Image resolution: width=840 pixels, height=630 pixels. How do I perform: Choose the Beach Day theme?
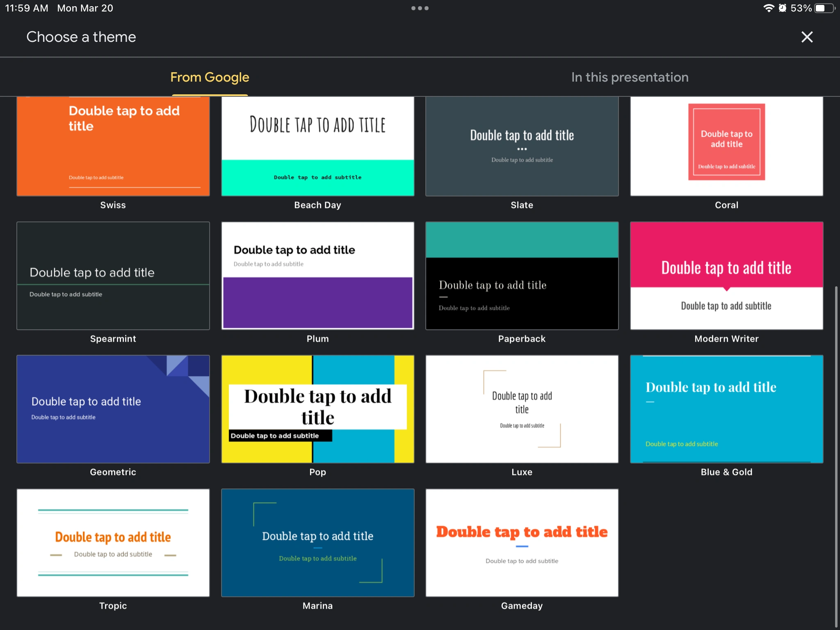[317, 146]
